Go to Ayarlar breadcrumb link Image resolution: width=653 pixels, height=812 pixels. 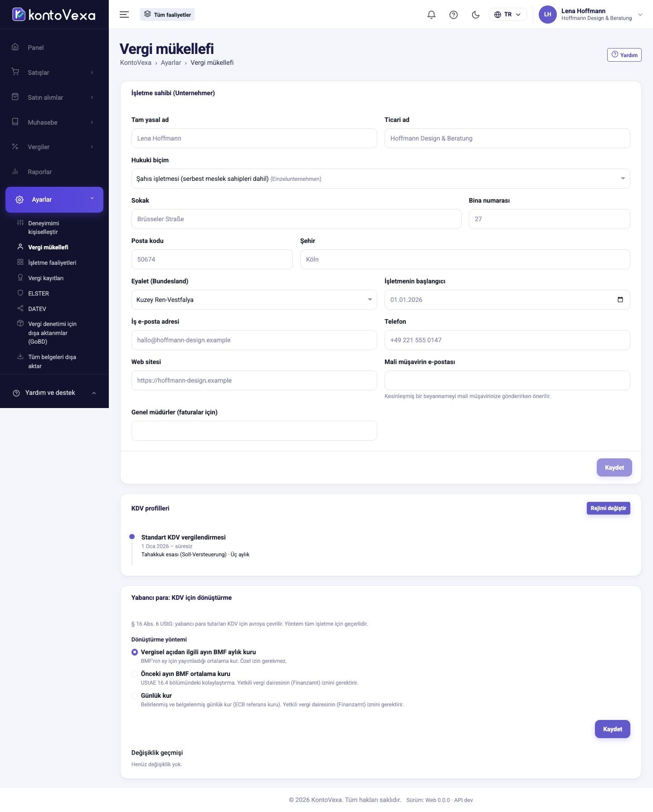coord(171,63)
